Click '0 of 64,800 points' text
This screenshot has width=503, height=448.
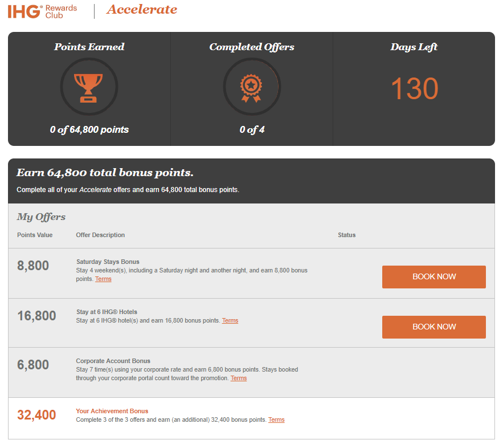click(89, 129)
